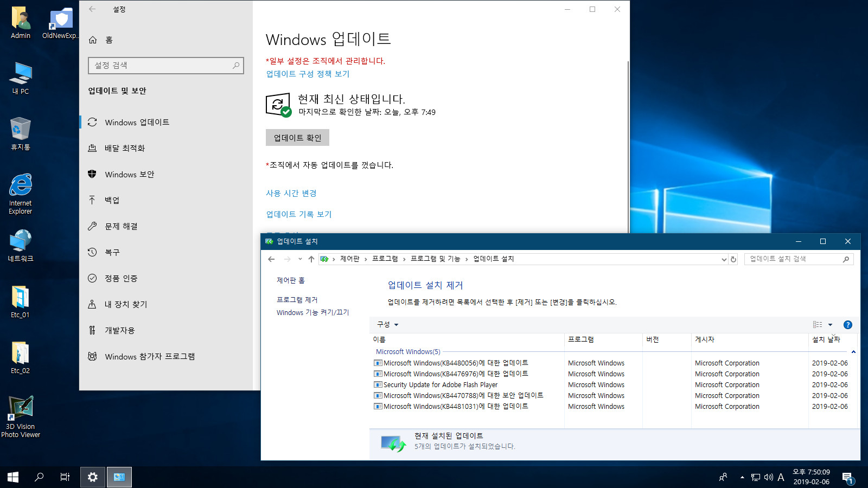Select the 네트워크 desktop icon
This screenshot has width=868, height=488.
click(21, 246)
